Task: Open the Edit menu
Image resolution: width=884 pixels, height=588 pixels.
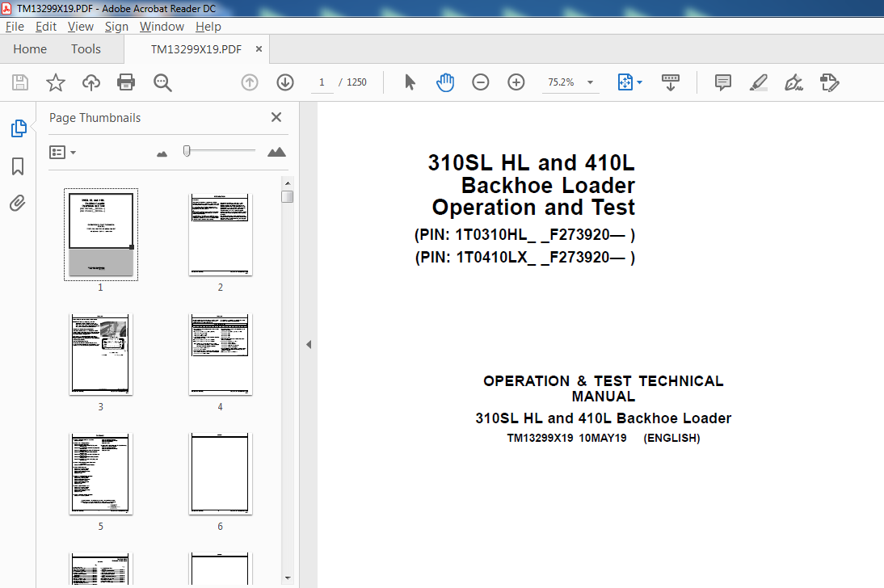Action: [46, 27]
